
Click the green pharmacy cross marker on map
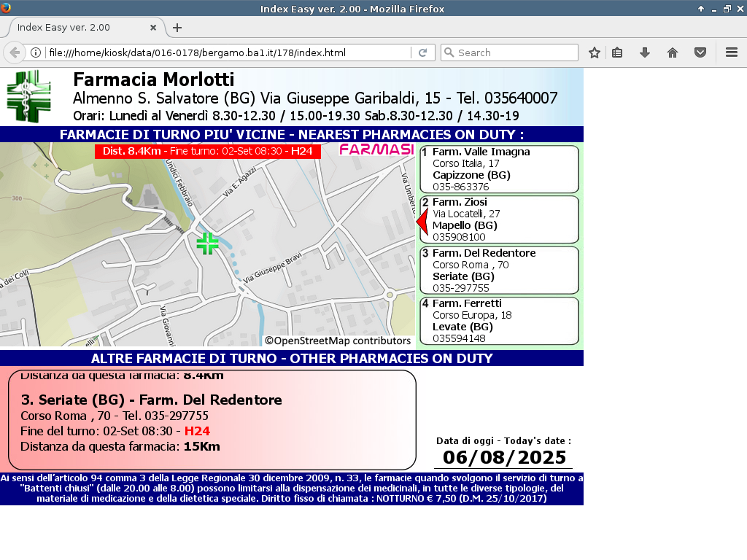tap(207, 244)
